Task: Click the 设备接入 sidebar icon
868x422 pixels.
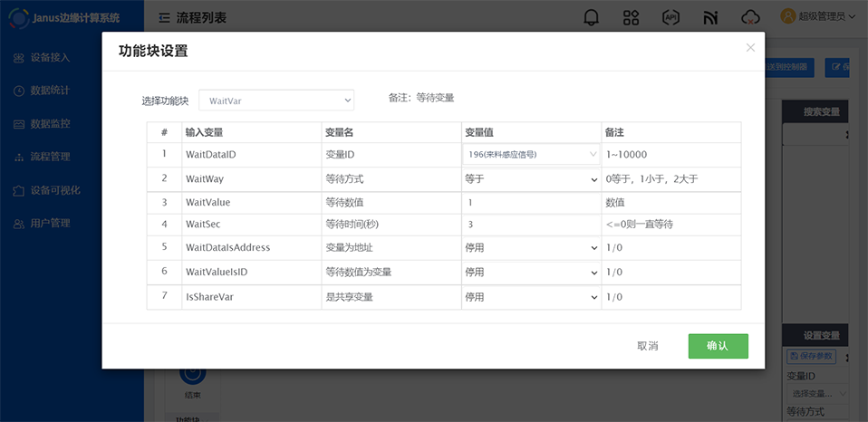Action: [19, 58]
